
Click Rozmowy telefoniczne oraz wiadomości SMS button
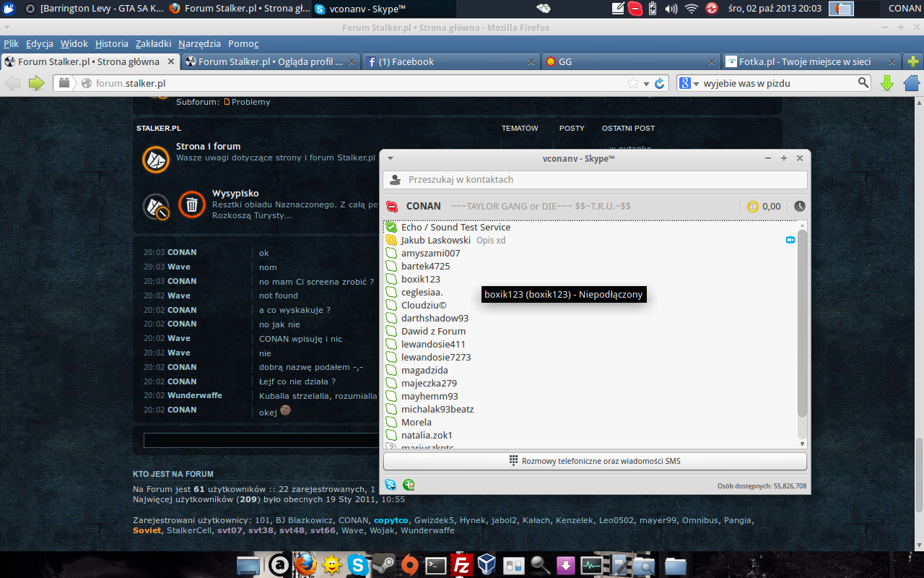[x=595, y=461]
